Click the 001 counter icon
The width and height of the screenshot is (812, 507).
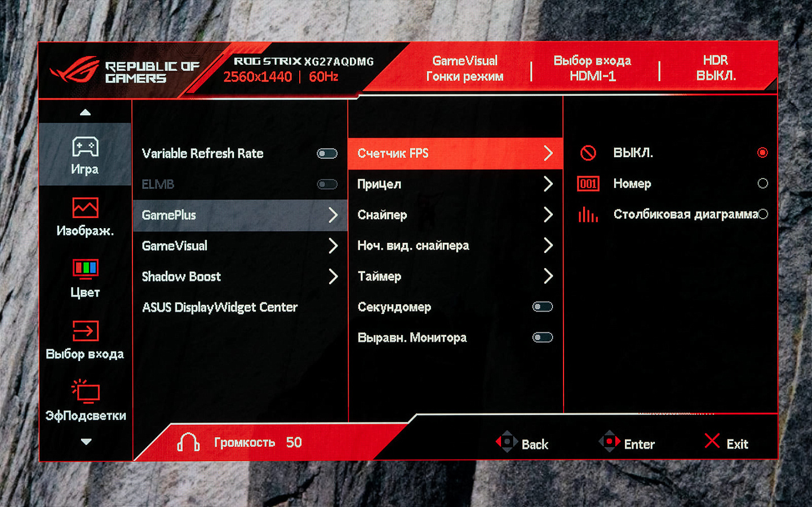point(588,184)
